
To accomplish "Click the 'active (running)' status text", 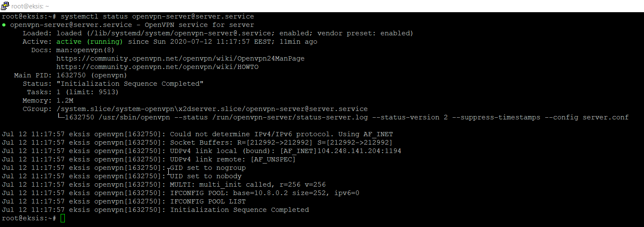I will [89, 42].
